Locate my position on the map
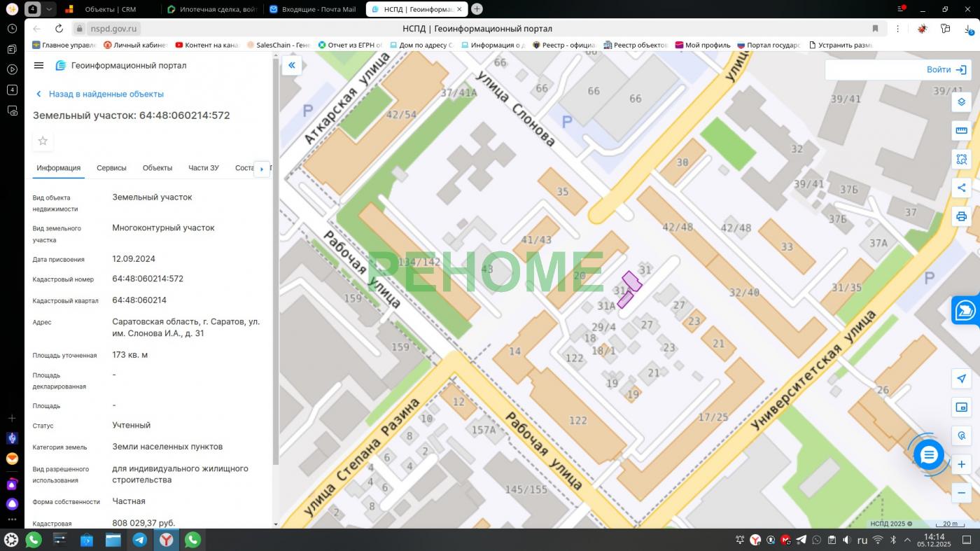 [961, 379]
